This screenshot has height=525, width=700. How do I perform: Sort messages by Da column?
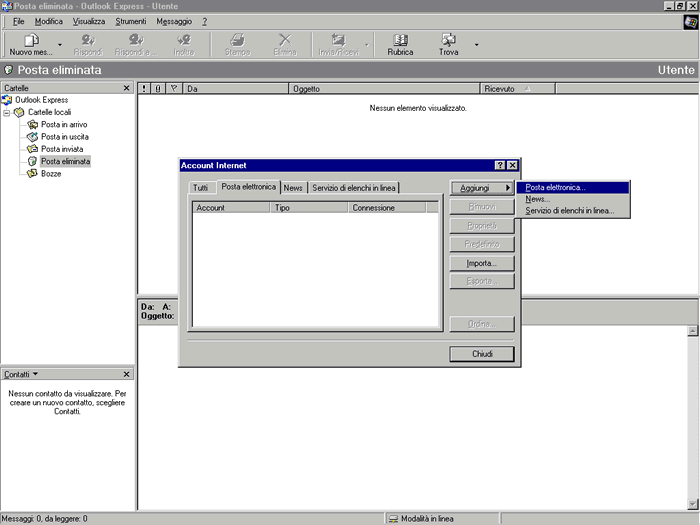pyautogui.click(x=236, y=88)
